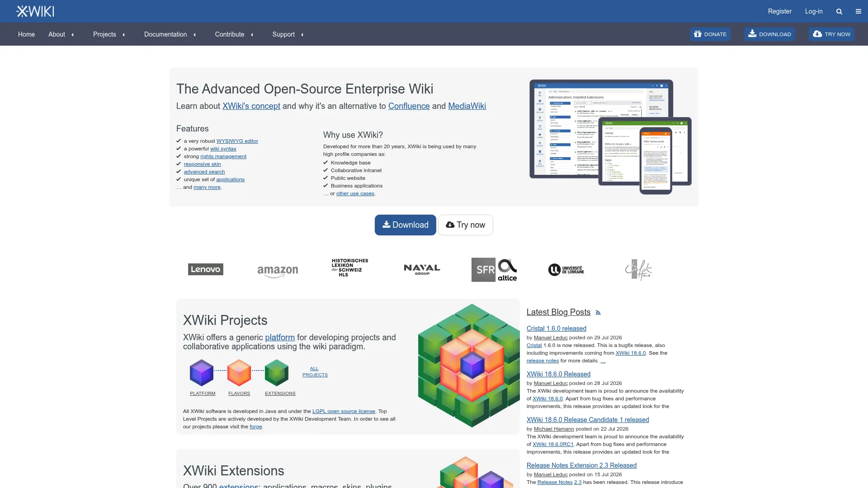Screen dimensions: 868x488
Task: Open Release Notes Extension 2.3 Released post
Action: coord(581,465)
